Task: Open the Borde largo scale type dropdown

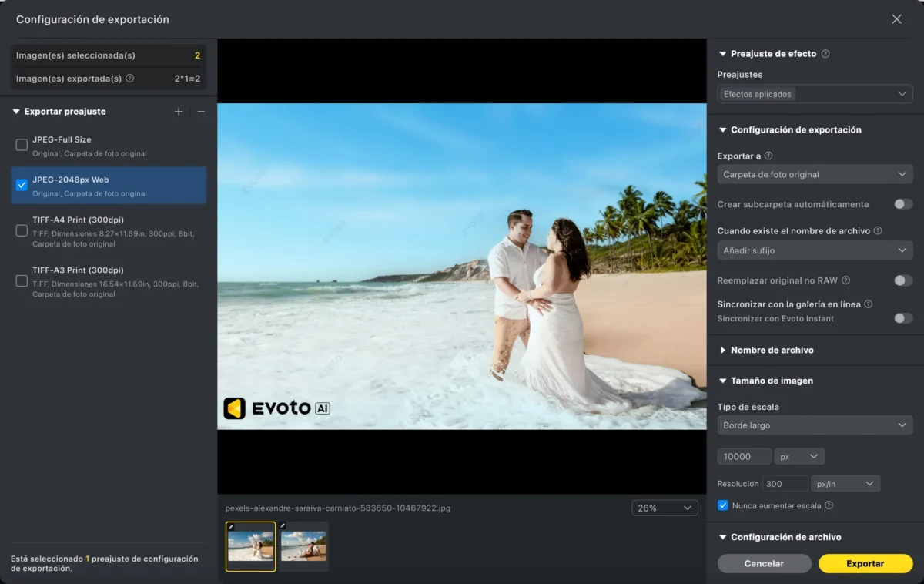Action: [815, 425]
